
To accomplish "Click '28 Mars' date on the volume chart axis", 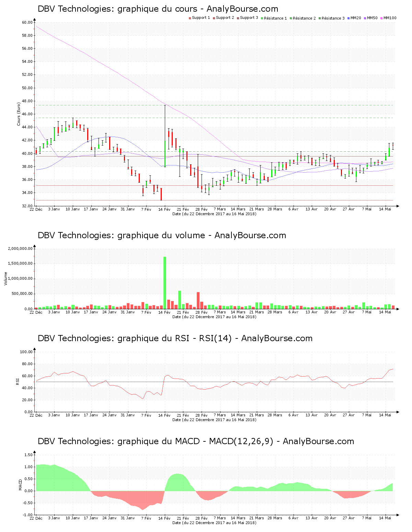I will [x=275, y=312].
